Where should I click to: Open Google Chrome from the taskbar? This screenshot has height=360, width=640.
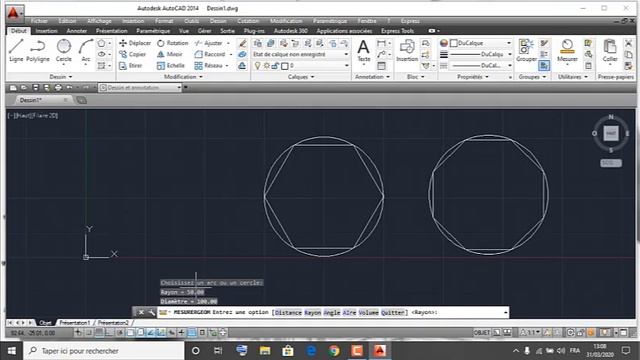click(334, 351)
